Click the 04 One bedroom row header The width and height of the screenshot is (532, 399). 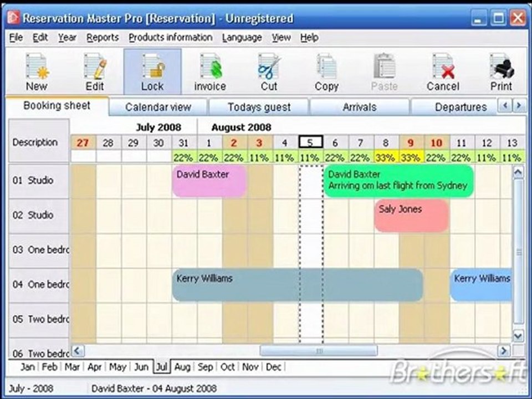(39, 285)
